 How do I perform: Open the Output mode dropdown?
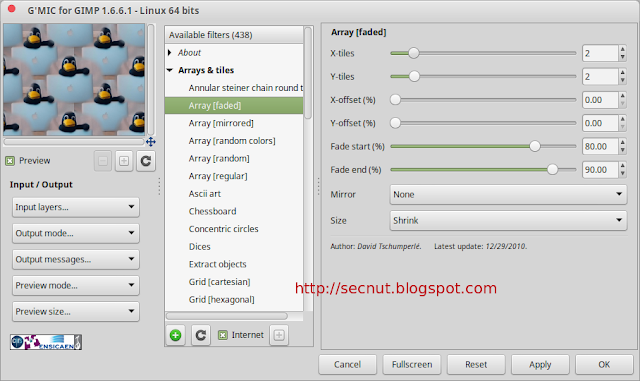tap(76, 233)
